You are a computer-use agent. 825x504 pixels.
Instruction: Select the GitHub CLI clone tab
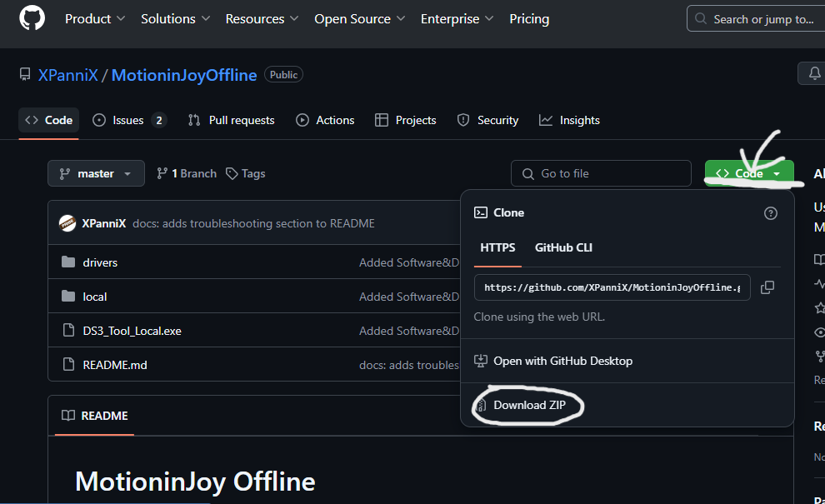pyautogui.click(x=563, y=247)
